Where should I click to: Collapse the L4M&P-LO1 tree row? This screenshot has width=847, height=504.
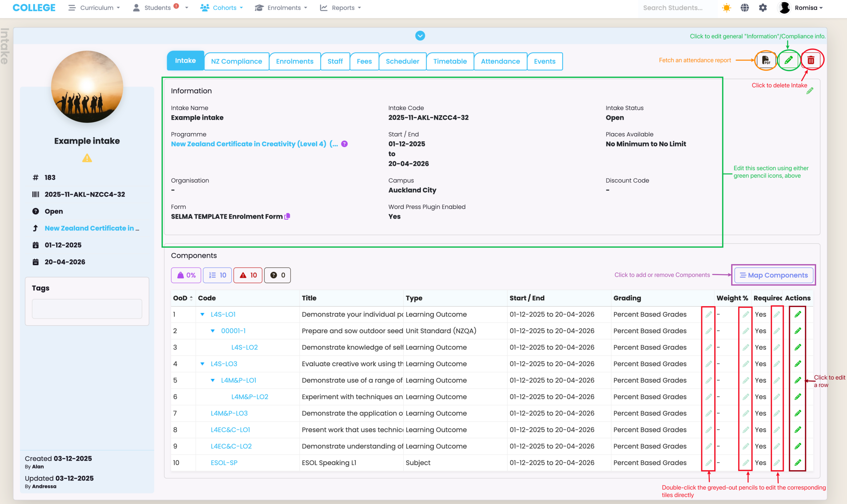coord(213,380)
